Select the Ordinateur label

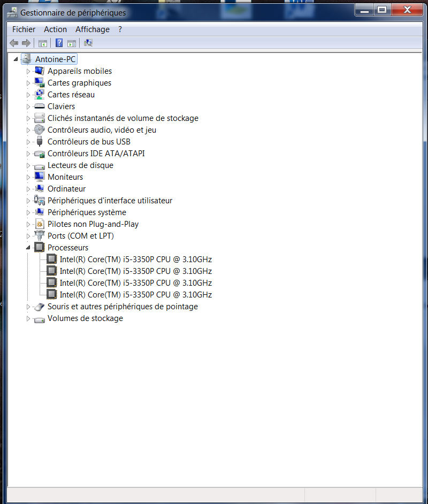tap(66, 189)
